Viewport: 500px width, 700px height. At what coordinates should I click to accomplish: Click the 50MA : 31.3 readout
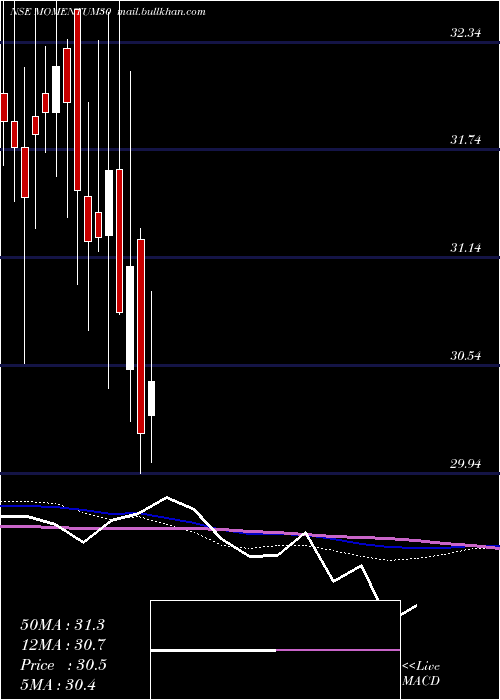(62, 624)
